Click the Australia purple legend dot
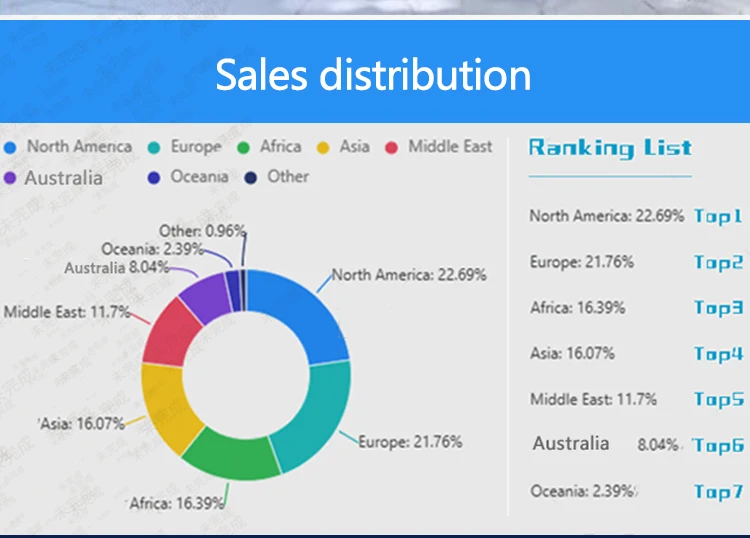750x538 pixels. [x=10, y=178]
